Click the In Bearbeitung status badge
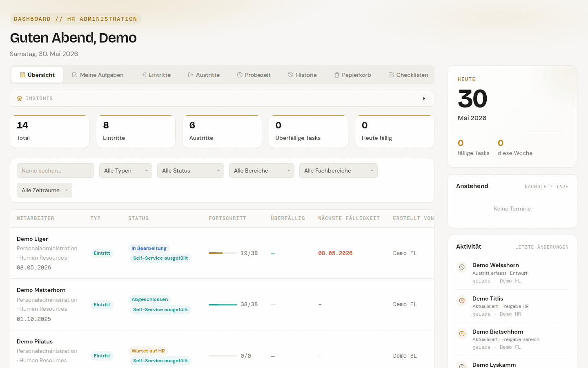The width and height of the screenshot is (588, 368). click(x=149, y=248)
